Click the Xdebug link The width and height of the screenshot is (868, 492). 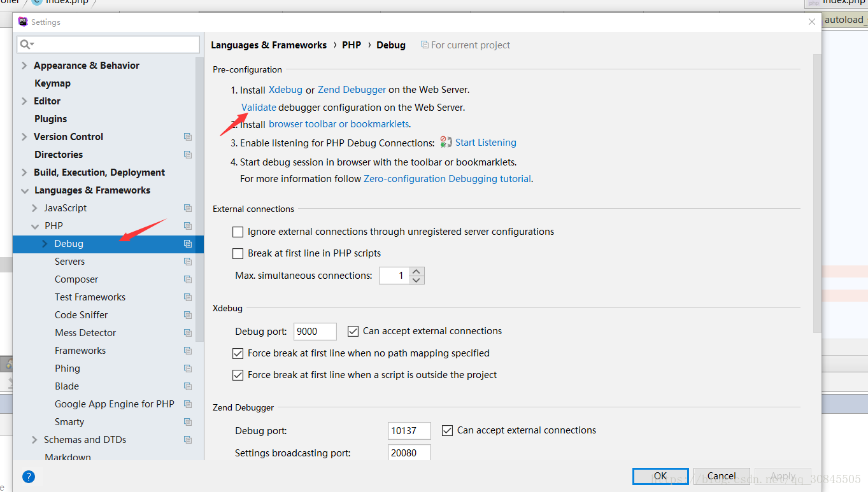tap(285, 90)
